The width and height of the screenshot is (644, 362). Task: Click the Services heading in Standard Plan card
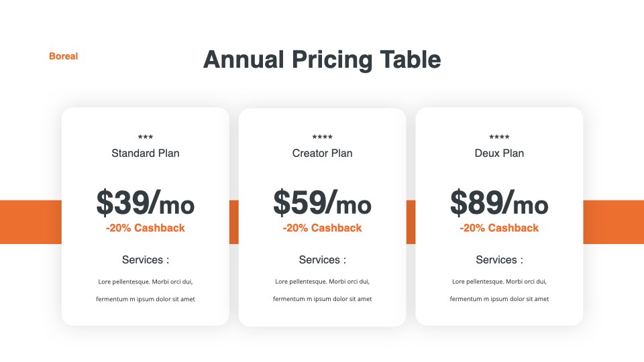tap(146, 260)
